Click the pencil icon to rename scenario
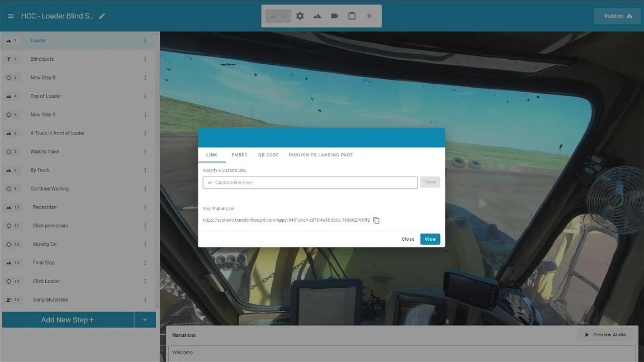The image size is (644, 362). click(102, 16)
